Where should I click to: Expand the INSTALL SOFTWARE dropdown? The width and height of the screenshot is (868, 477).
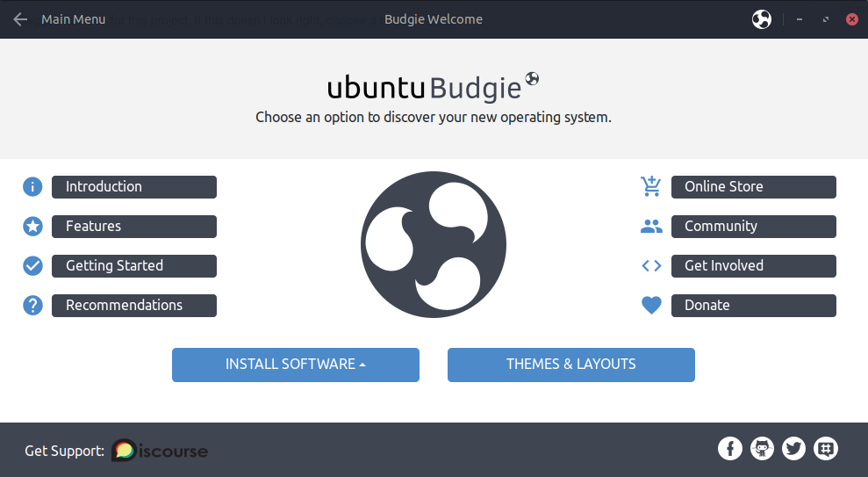point(296,365)
